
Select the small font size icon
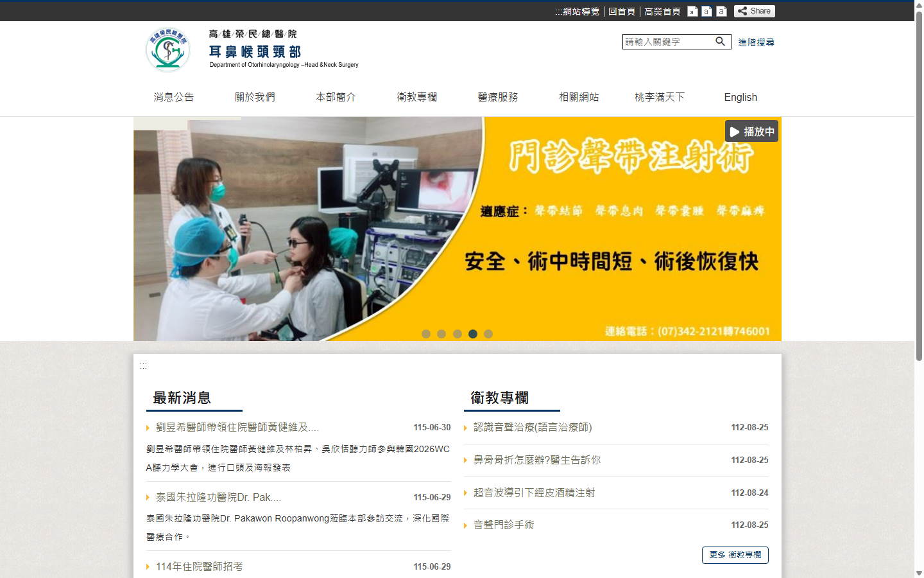coord(692,12)
